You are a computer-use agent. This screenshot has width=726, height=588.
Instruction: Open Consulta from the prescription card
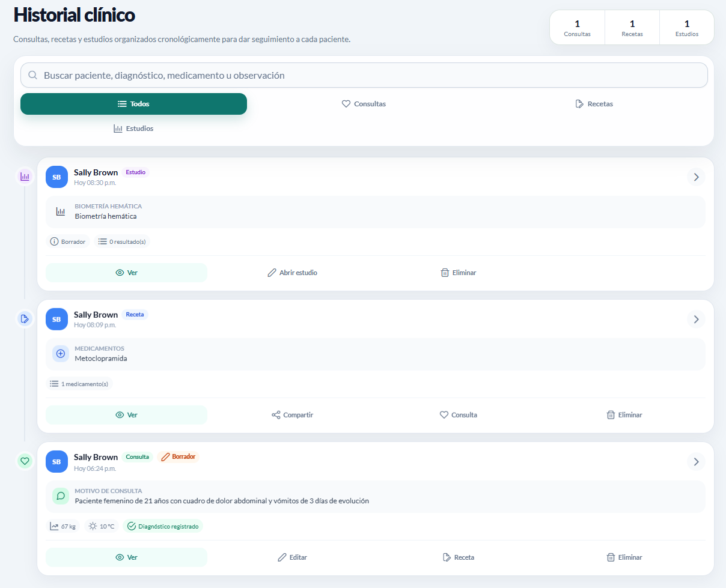pyautogui.click(x=458, y=415)
